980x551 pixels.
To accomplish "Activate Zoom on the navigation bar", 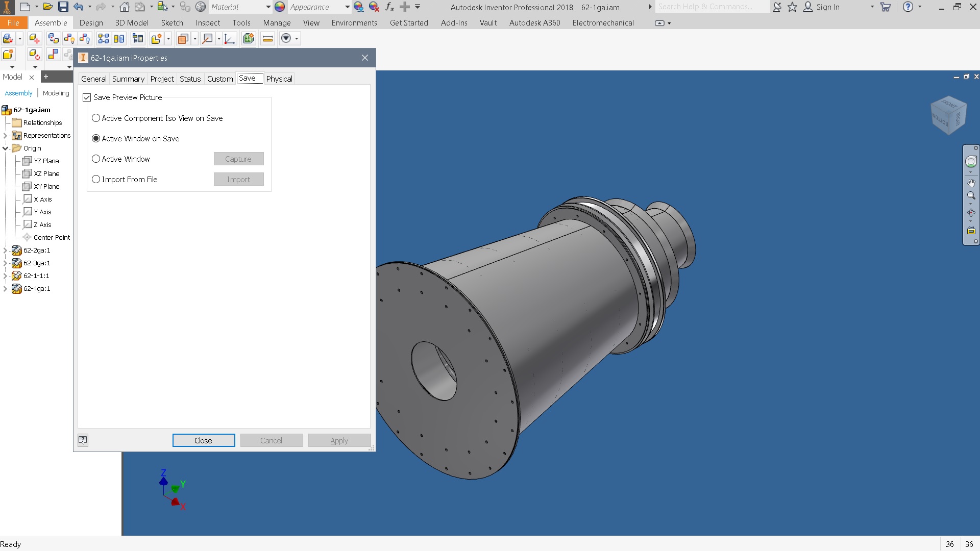I will tap(971, 196).
